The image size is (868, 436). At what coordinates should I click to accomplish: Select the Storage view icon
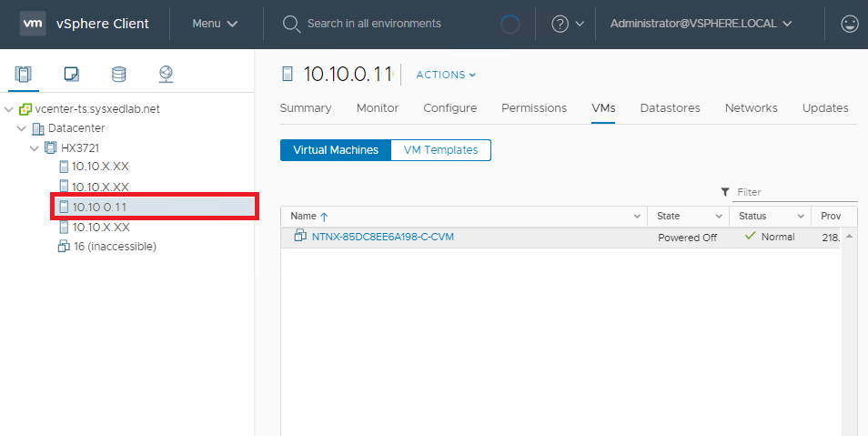click(119, 74)
